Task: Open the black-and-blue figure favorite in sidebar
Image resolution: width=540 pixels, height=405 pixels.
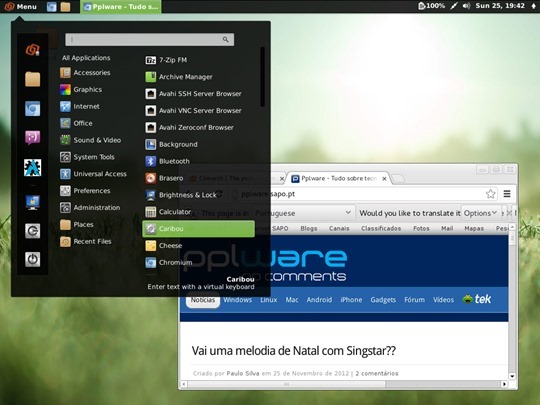Action: [33, 168]
